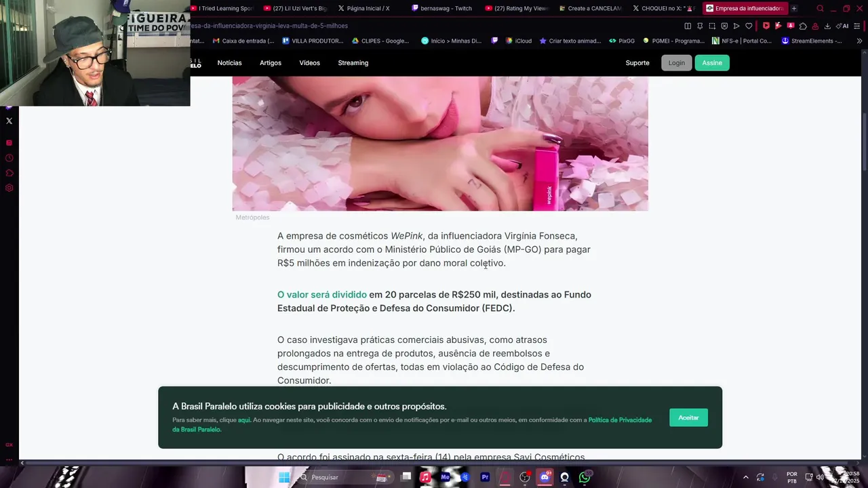Open Adobe Premiere Pro from the taskbar

(485, 477)
